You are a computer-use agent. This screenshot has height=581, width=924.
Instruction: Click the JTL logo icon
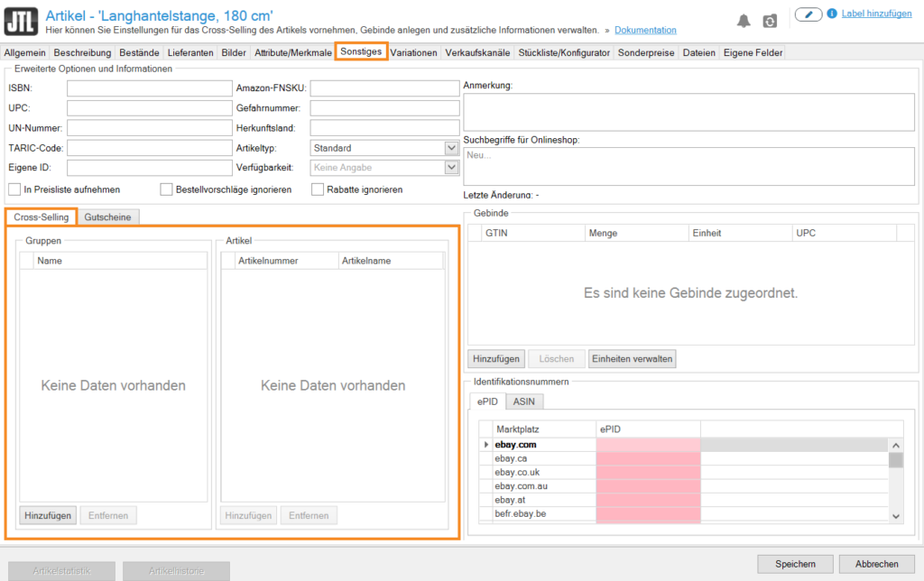pyautogui.click(x=20, y=21)
